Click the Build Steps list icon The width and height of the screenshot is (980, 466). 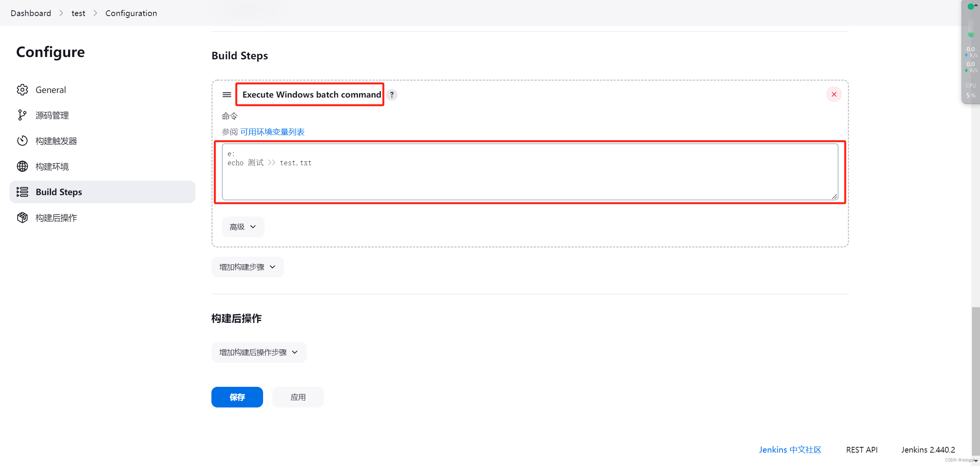(x=22, y=192)
